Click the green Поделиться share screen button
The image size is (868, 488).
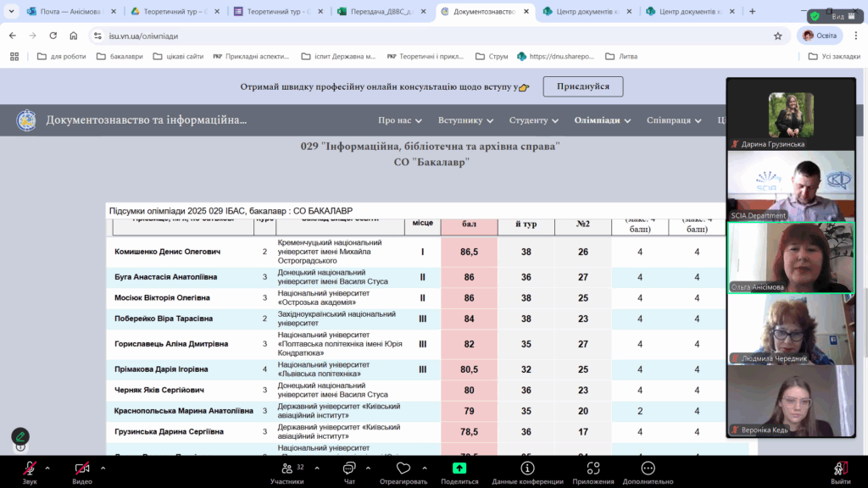point(459,473)
